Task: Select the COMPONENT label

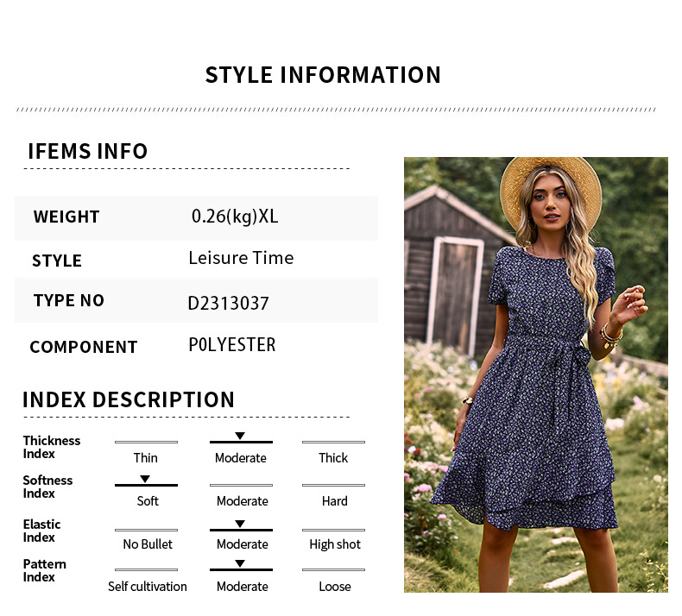Action: (84, 347)
